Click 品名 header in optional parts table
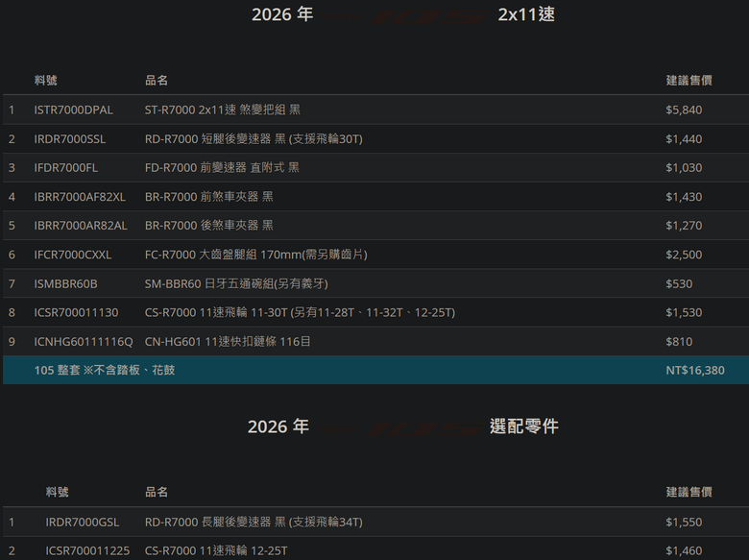 click(x=157, y=492)
